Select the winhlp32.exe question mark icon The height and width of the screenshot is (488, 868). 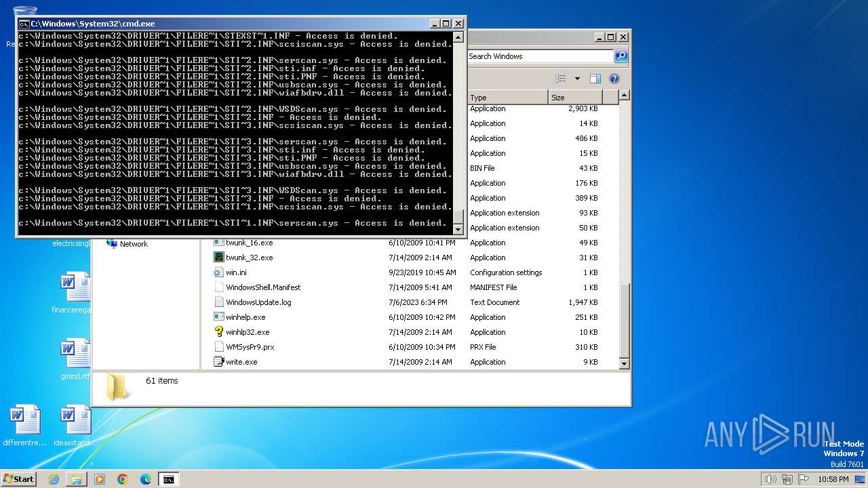click(x=218, y=332)
